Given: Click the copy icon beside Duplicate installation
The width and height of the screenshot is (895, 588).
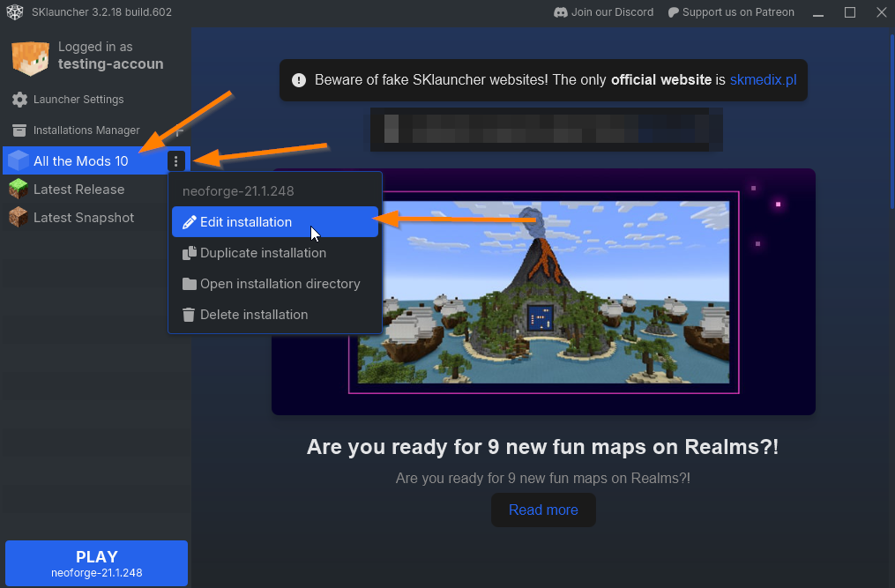Looking at the screenshot, I should click(189, 253).
